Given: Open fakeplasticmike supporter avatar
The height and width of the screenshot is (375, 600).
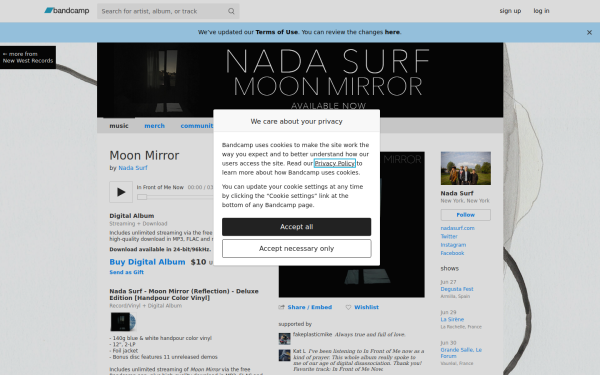Looking at the screenshot, I should (x=284, y=339).
